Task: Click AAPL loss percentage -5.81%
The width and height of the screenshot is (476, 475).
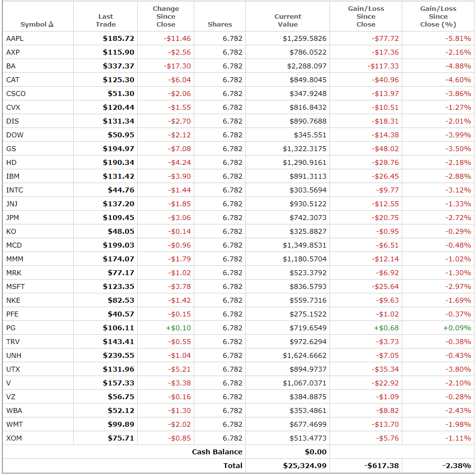Action: [x=458, y=38]
